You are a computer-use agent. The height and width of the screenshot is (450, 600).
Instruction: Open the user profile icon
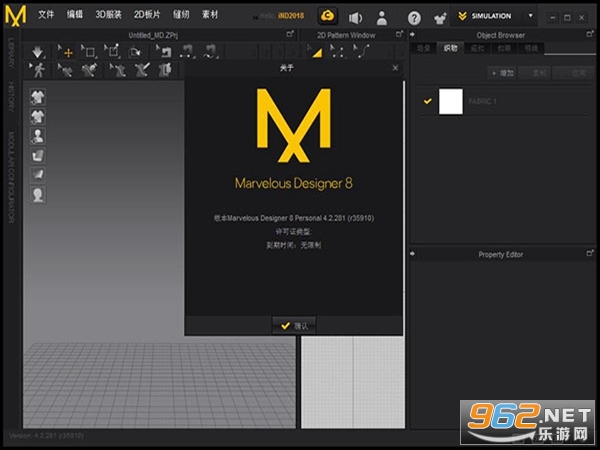pyautogui.click(x=382, y=18)
